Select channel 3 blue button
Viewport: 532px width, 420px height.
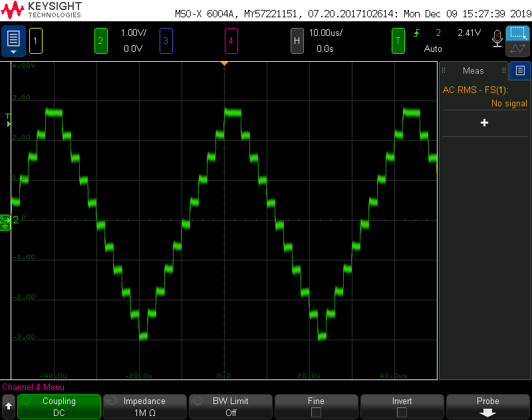166,41
